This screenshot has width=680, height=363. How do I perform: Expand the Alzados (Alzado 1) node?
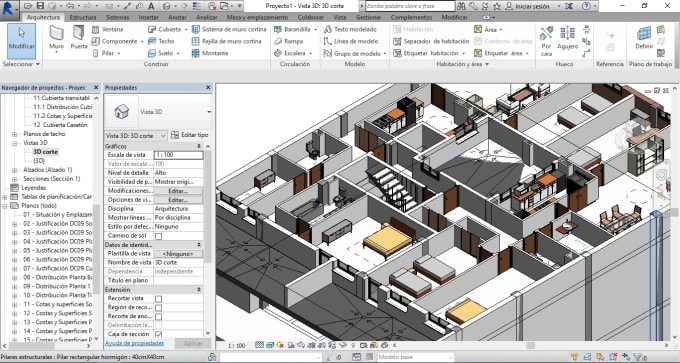14,170
